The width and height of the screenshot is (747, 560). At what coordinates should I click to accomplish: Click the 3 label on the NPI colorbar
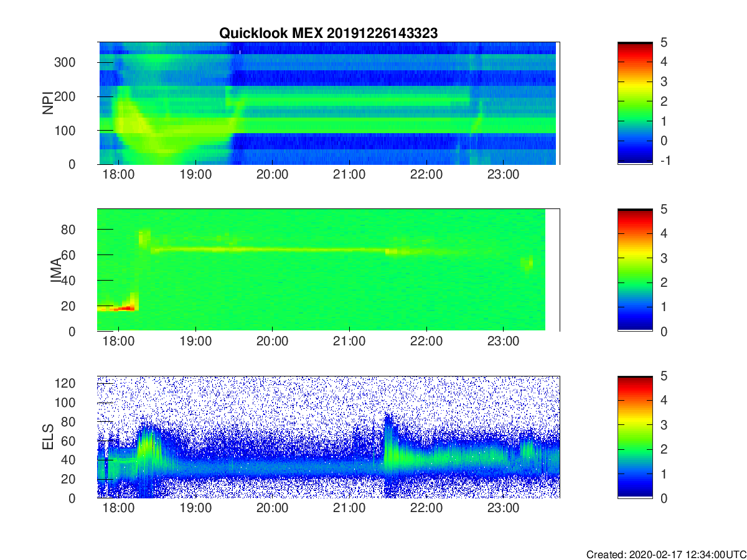(663, 82)
